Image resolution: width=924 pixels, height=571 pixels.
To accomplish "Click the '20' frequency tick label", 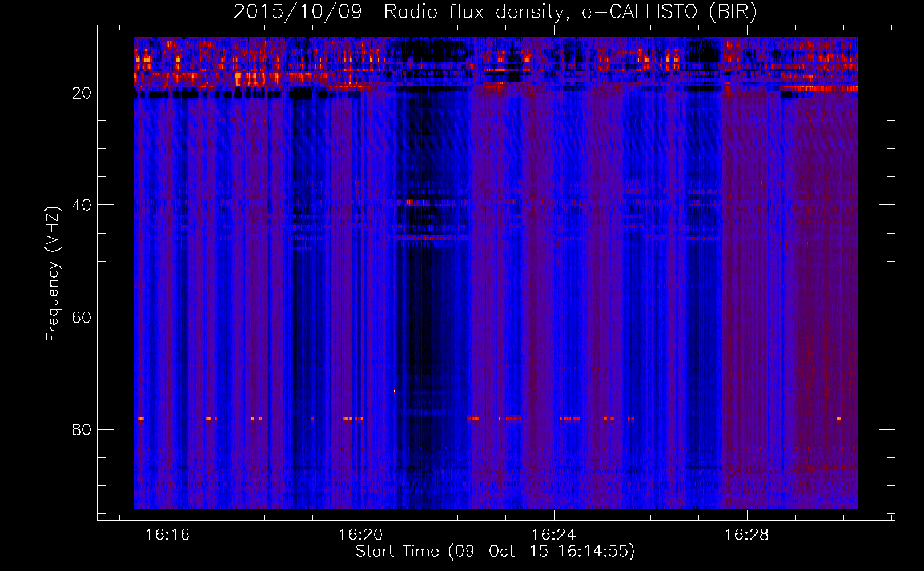I will point(82,93).
